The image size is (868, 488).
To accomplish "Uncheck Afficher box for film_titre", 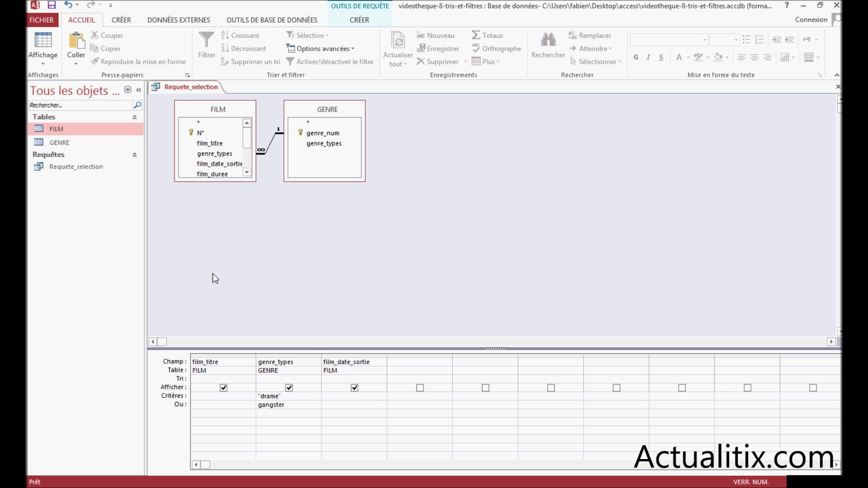I will coord(223,388).
